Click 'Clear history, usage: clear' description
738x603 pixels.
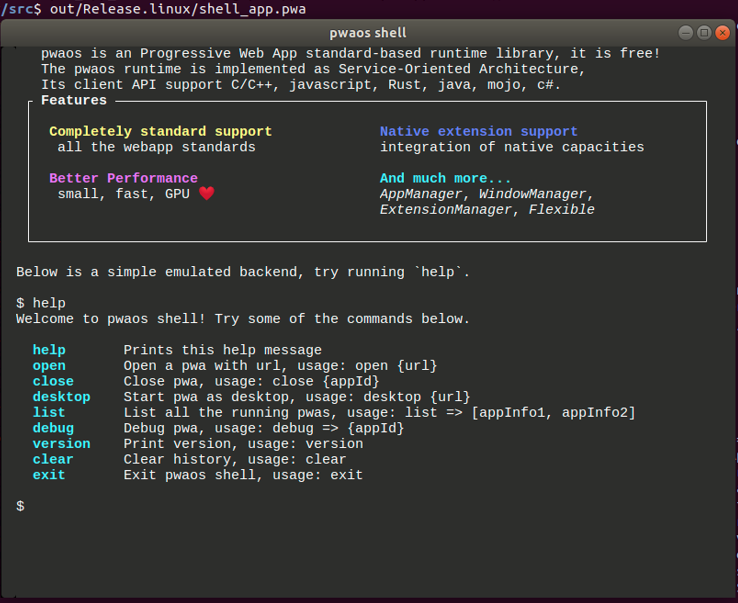pos(235,459)
